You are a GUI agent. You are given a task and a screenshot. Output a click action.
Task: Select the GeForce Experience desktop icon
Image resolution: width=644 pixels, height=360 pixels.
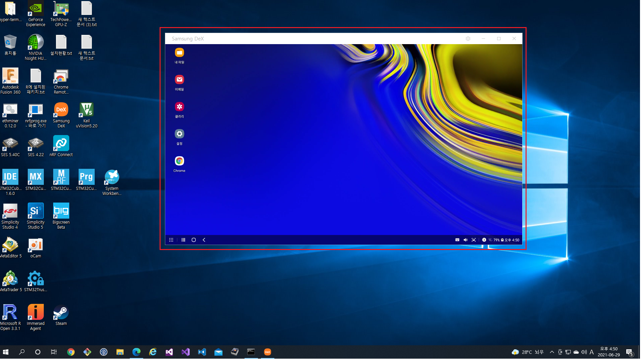pyautogui.click(x=36, y=14)
